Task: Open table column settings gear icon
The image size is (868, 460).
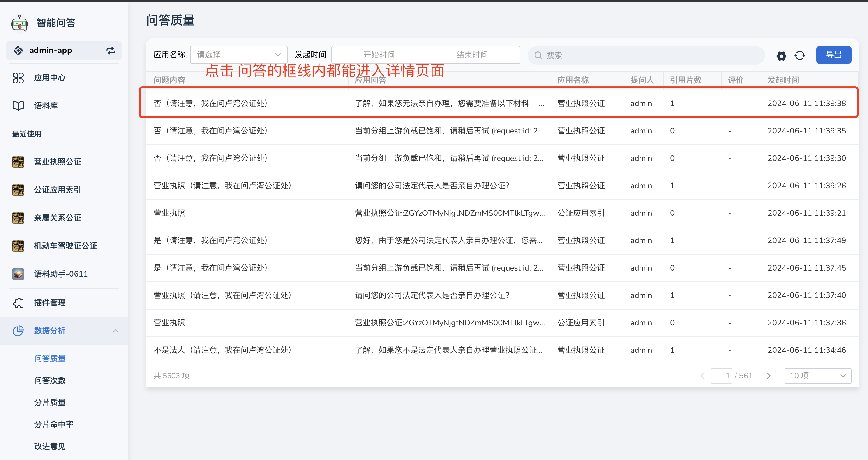Action: tap(782, 56)
